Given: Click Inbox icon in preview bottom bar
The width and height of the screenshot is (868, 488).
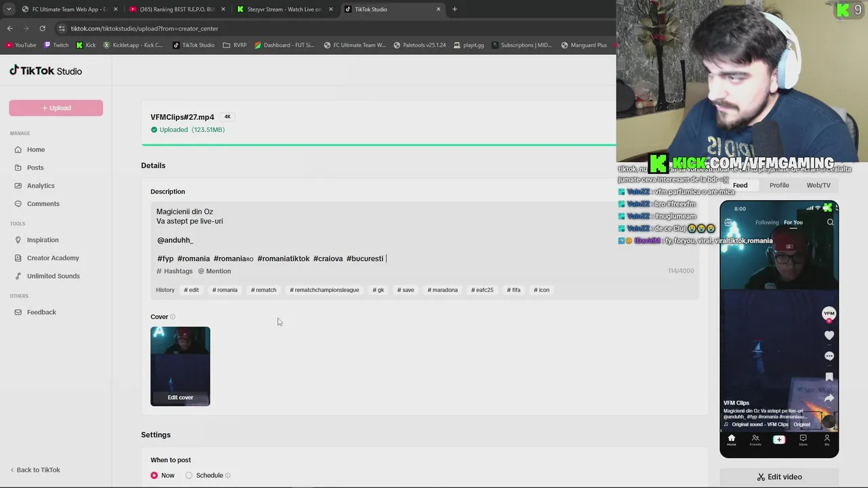Looking at the screenshot, I should (803, 440).
